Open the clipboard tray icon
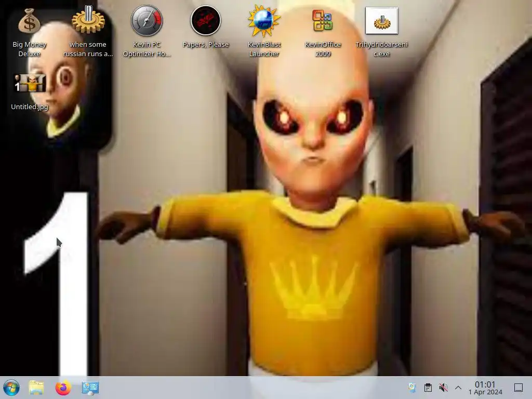The height and width of the screenshot is (399, 532). (x=428, y=388)
